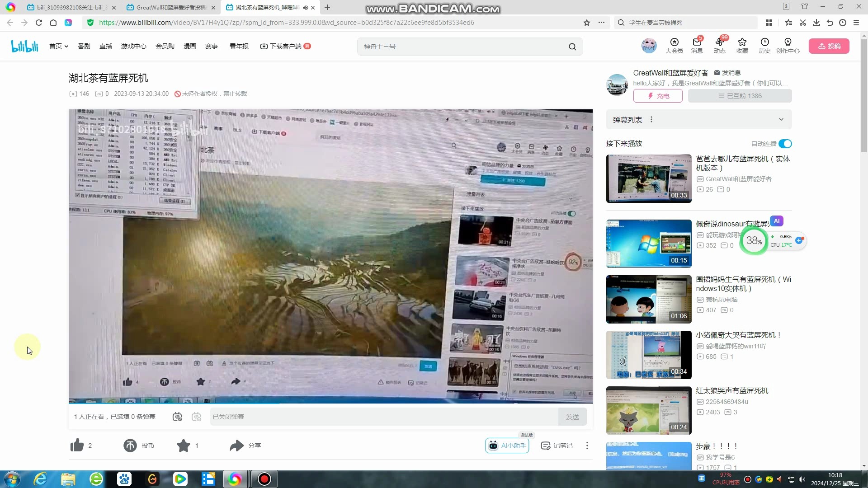868x488 pixels.
Task: Click the browser refresh icon
Action: 39,23
